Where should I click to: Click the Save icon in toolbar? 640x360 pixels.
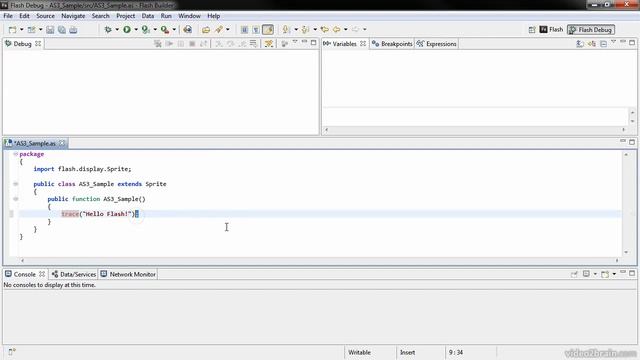(x=50, y=29)
